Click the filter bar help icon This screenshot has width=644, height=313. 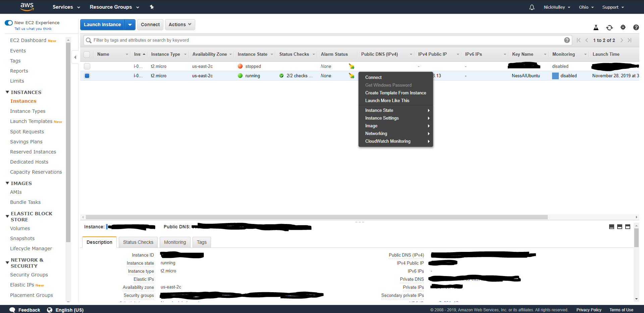[567, 40]
